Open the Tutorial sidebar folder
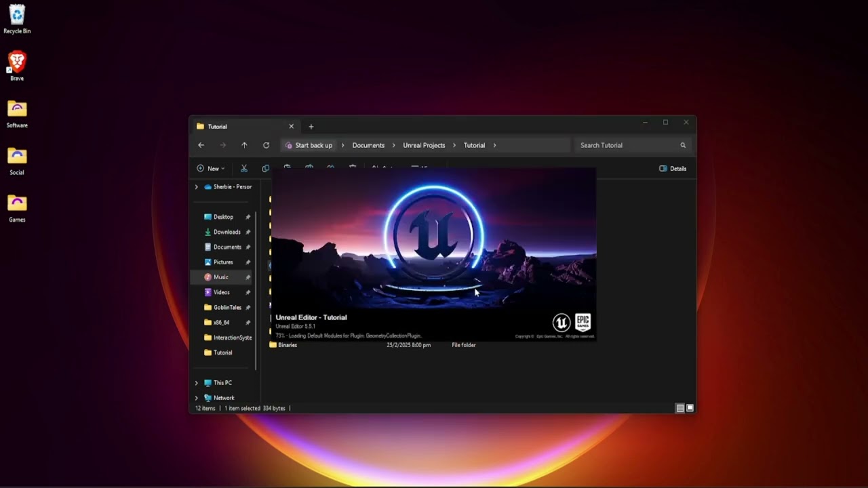 [223, 352]
